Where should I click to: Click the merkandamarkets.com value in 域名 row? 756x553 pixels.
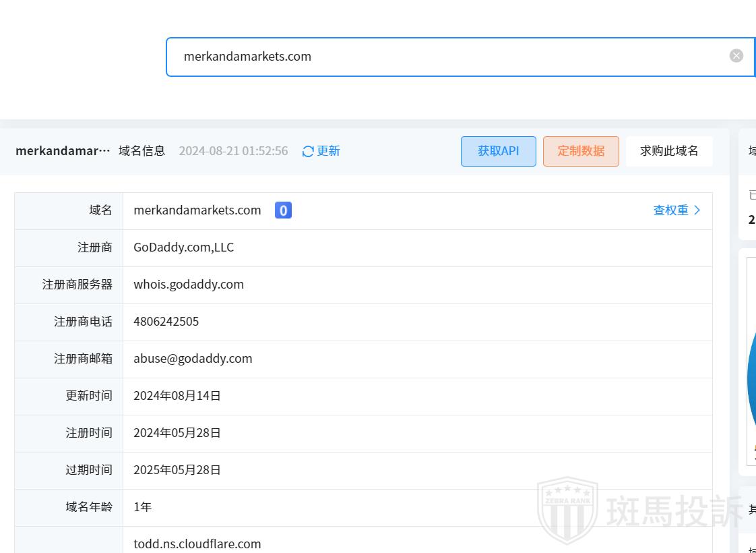point(197,210)
